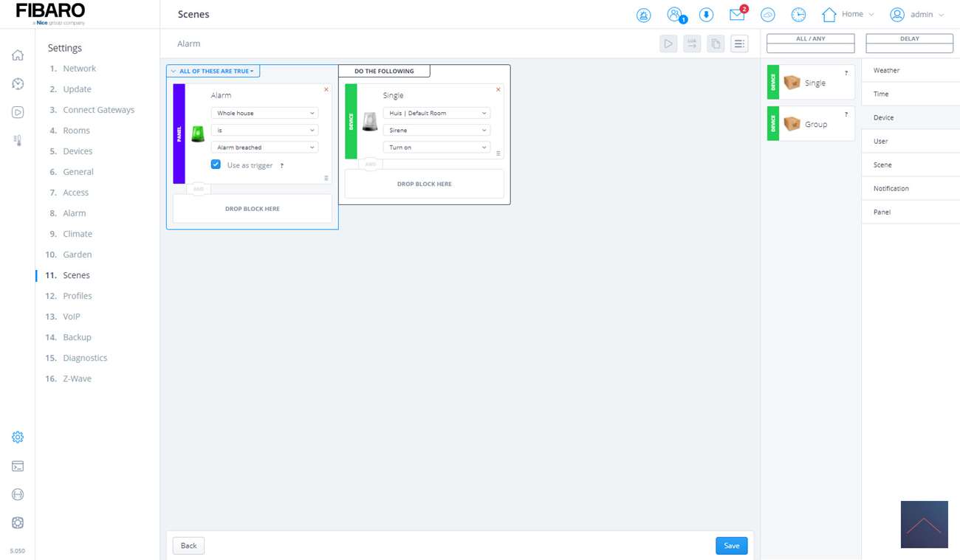
Task: Open the thermometer climate sidebar icon
Action: (18, 140)
